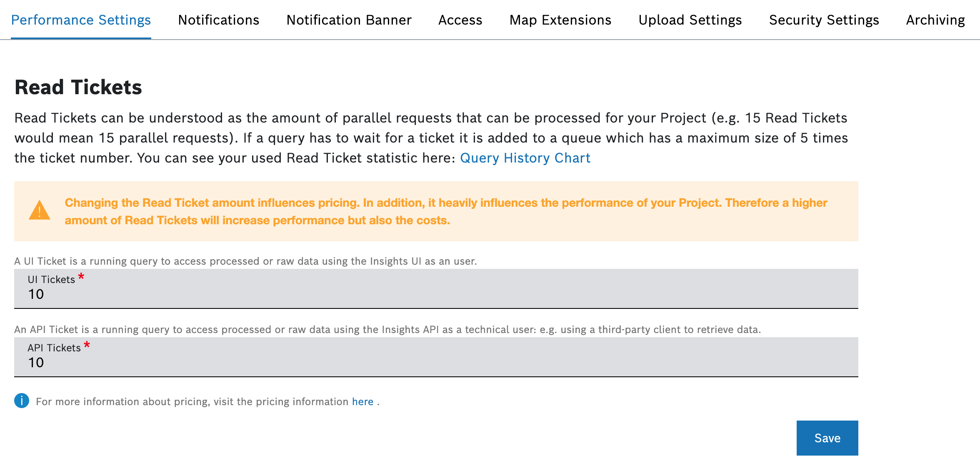
Task: Click the Read Tickets explanation paragraph
Action: pyautogui.click(x=431, y=138)
